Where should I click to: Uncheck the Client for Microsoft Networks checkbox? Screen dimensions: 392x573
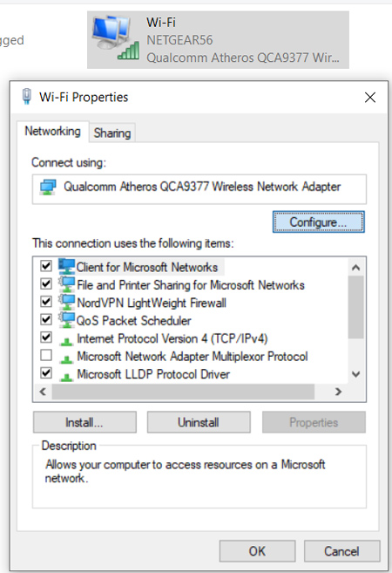click(x=46, y=266)
